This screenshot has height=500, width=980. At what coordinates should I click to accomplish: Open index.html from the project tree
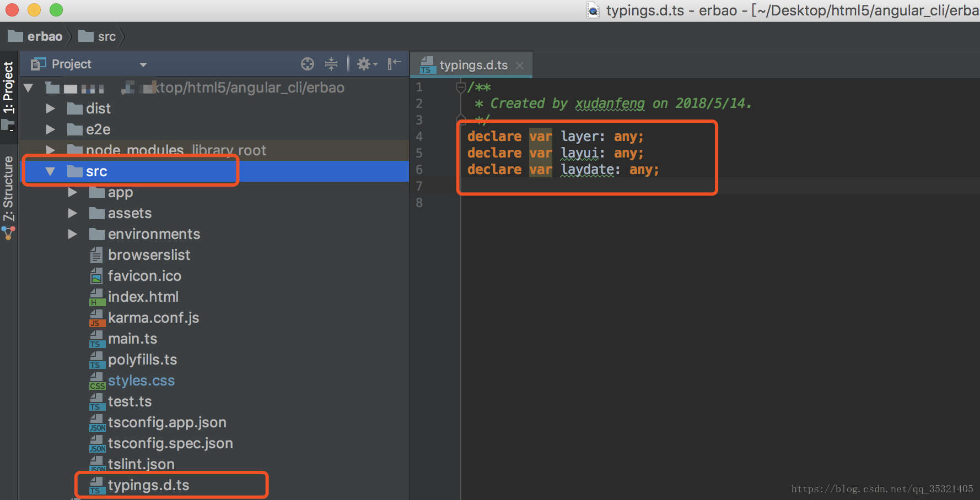143,297
